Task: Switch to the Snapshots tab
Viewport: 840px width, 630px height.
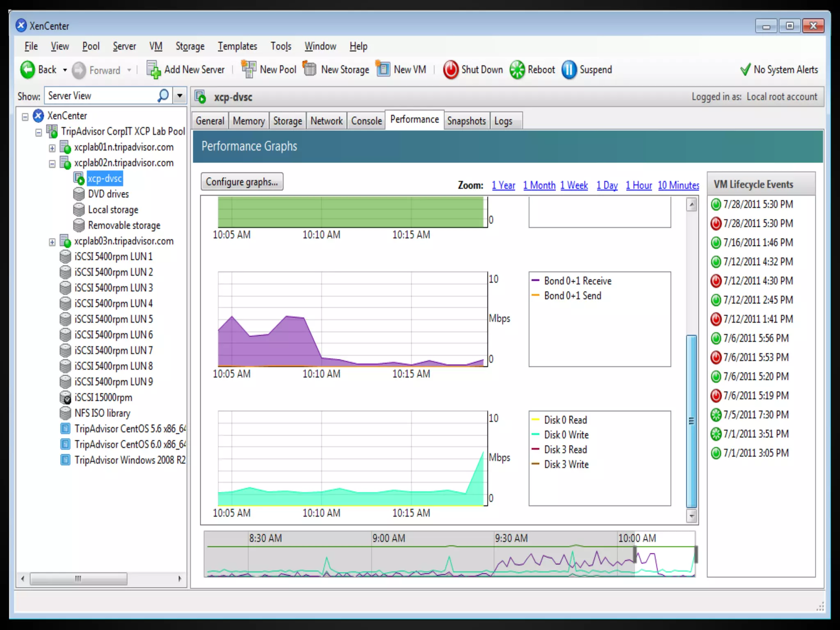Action: [466, 121]
